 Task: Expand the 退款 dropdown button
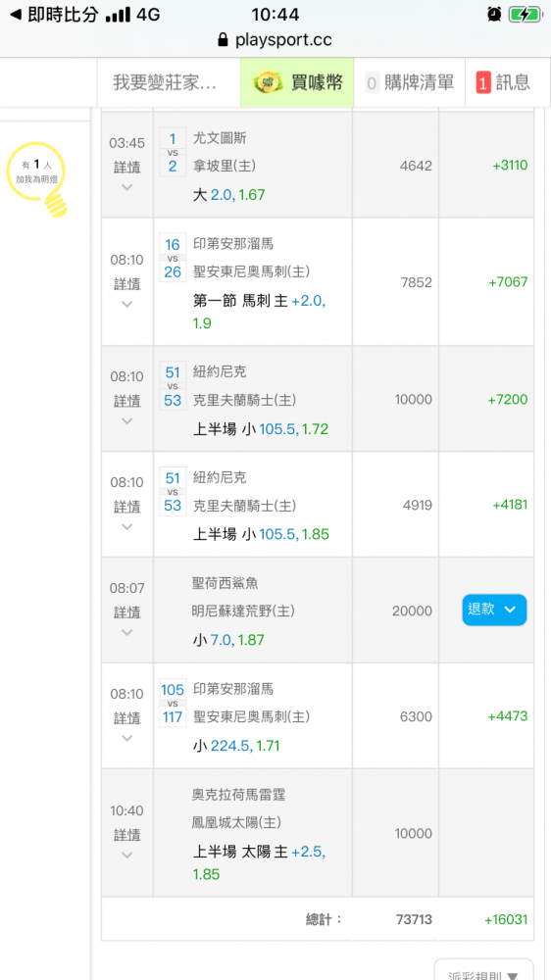[x=494, y=610]
